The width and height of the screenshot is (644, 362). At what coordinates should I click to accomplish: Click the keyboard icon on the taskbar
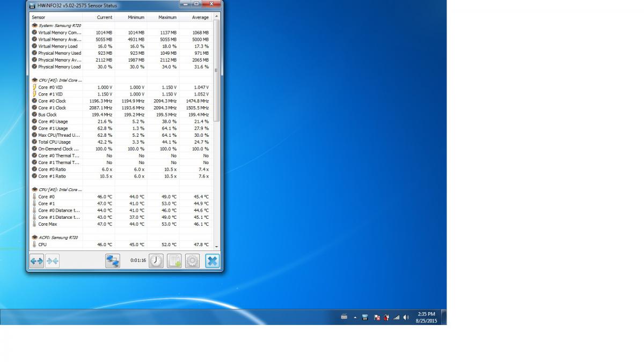344,317
